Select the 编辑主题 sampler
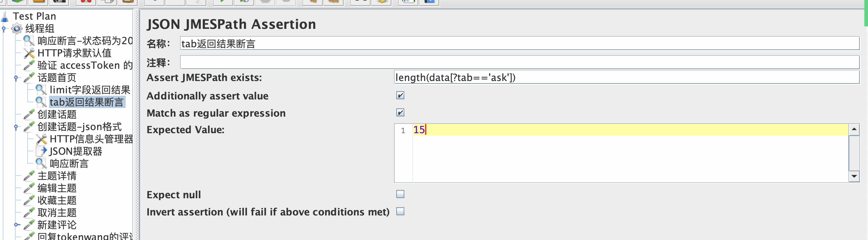868x240 pixels. pos(57,188)
